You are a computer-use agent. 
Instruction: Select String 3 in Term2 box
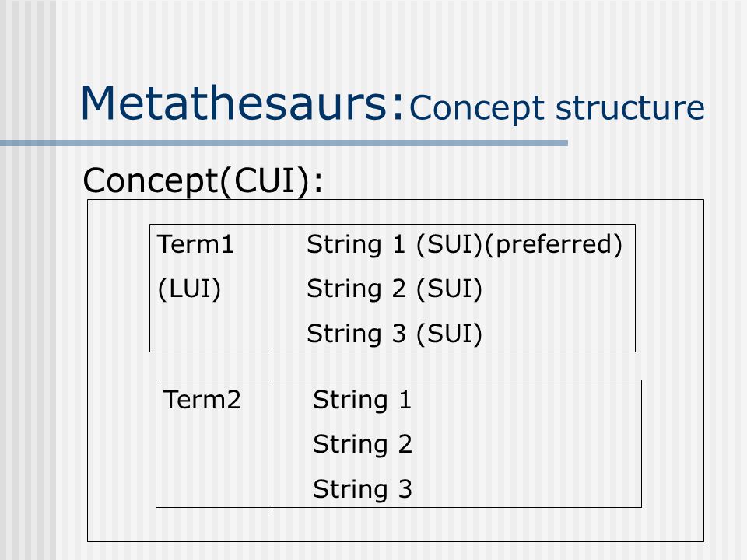coord(362,489)
